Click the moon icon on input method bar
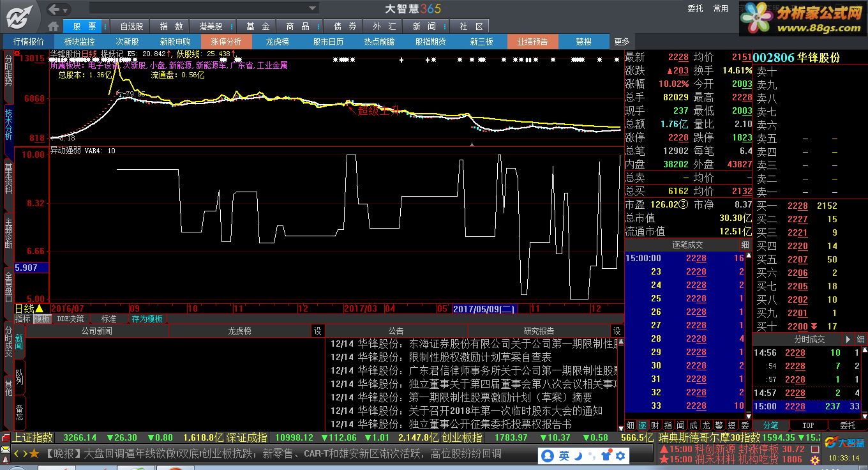 click(578, 455)
